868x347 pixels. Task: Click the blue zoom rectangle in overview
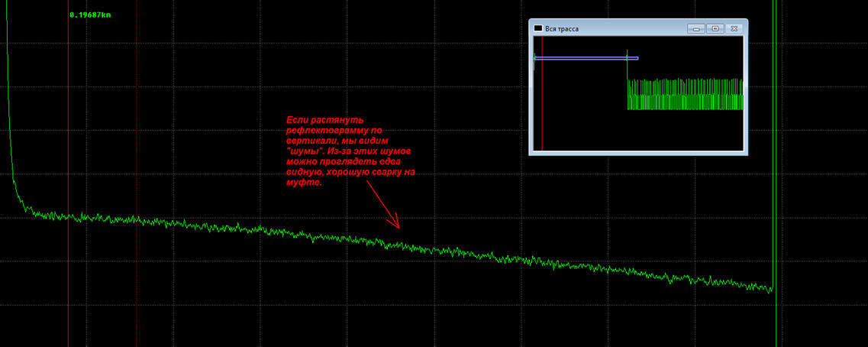pos(586,58)
